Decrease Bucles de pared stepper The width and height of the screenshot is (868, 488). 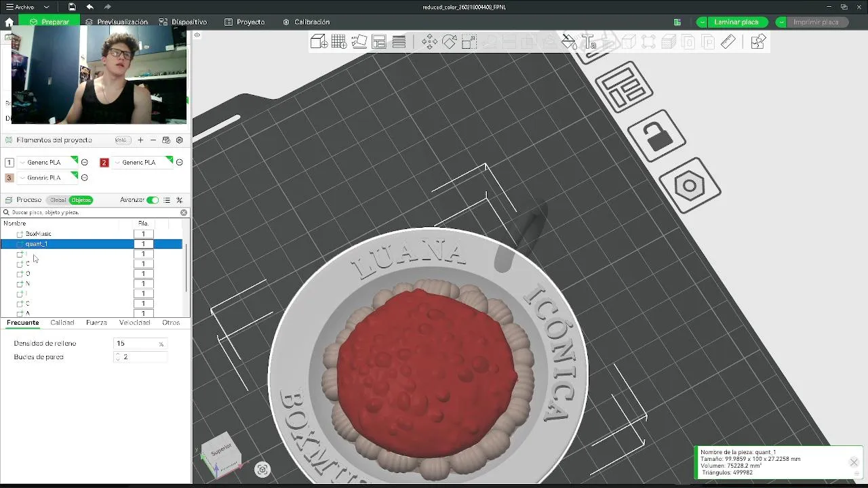coord(117,359)
